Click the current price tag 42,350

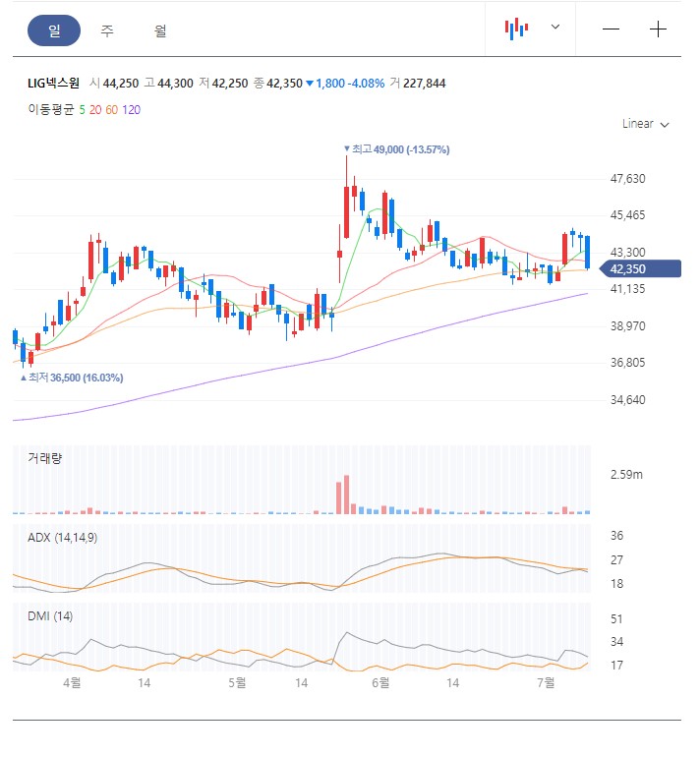point(640,269)
